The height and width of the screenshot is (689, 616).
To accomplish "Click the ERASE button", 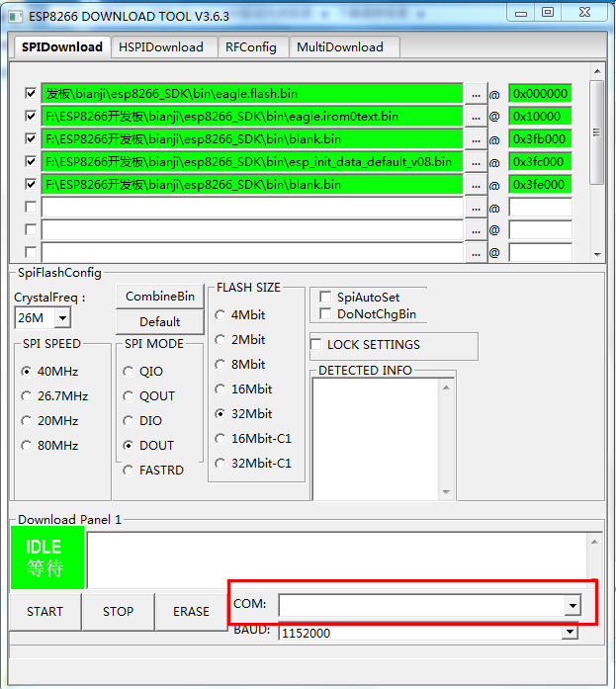I will pos(191,612).
